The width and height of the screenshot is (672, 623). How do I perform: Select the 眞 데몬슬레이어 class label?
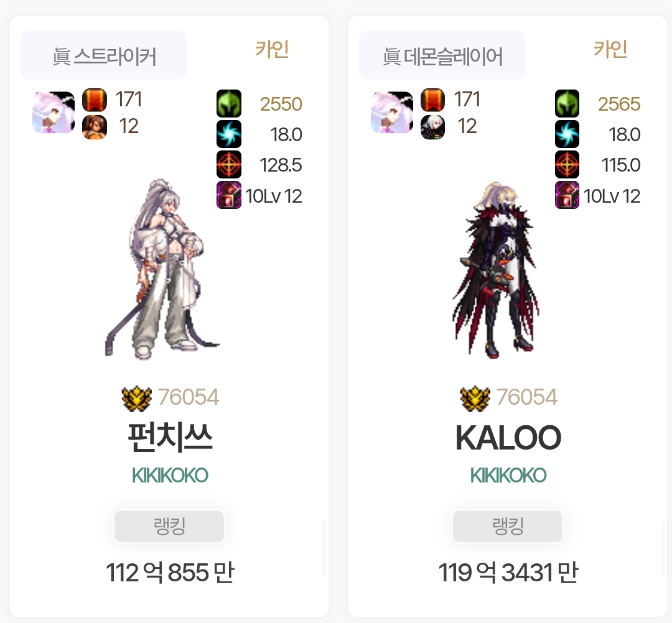click(442, 55)
